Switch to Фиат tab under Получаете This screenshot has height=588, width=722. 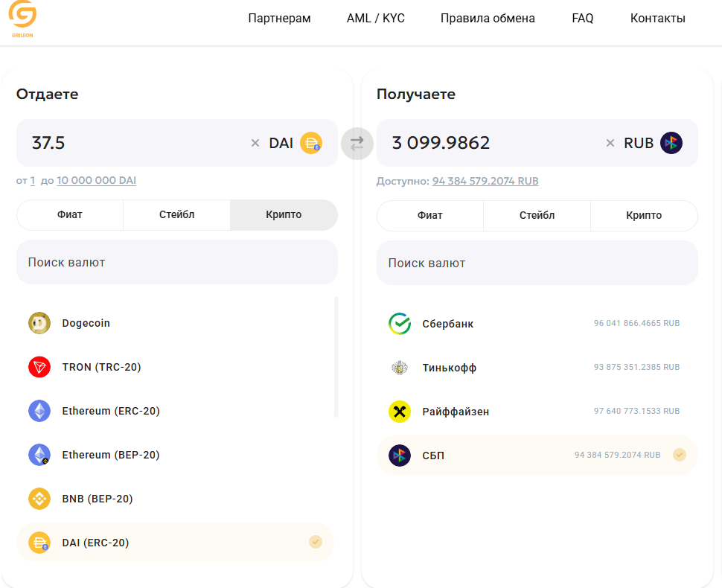(429, 215)
